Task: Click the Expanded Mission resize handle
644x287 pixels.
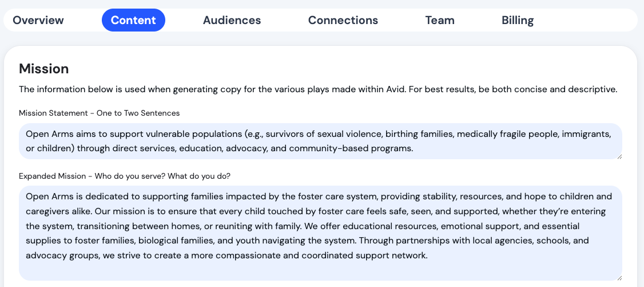Action: 619,278
